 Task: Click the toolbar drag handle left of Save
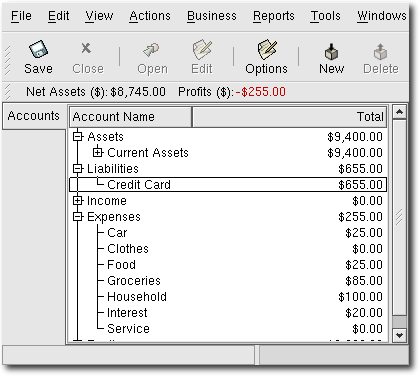coord(7,60)
